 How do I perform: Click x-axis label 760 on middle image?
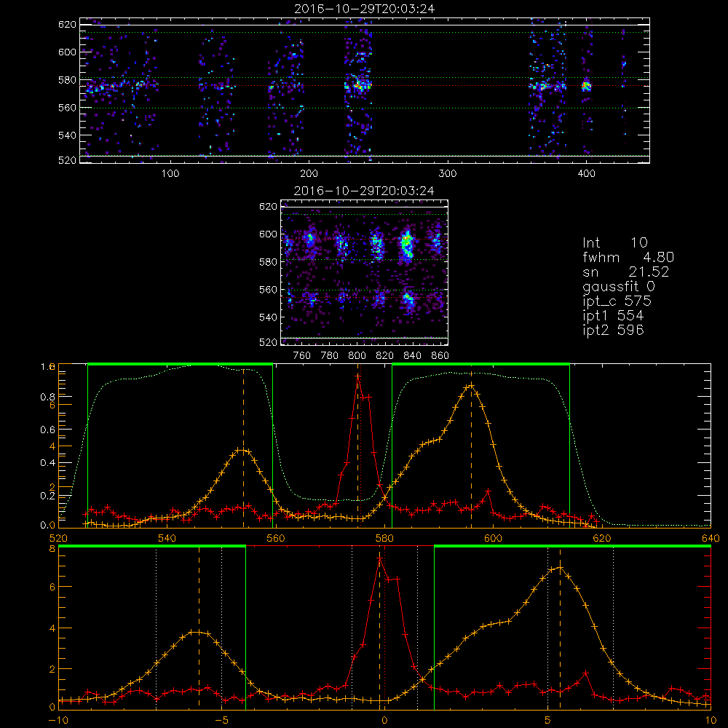[302, 356]
